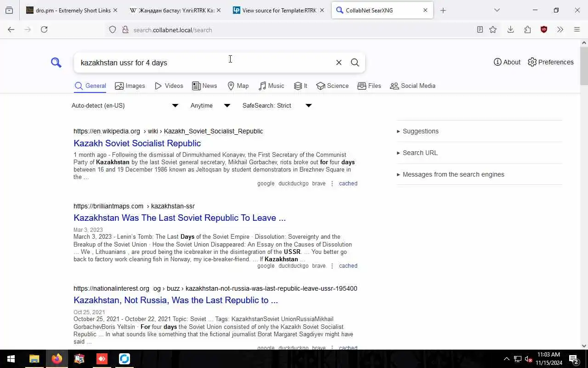
Task: Switch to the News category
Action: click(x=204, y=86)
